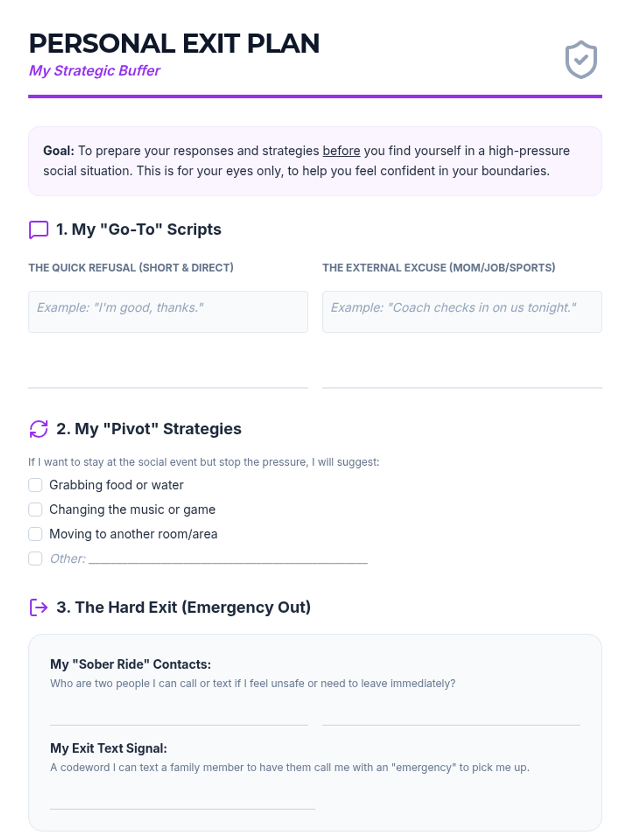Click the External Excuse example input field

462,312
